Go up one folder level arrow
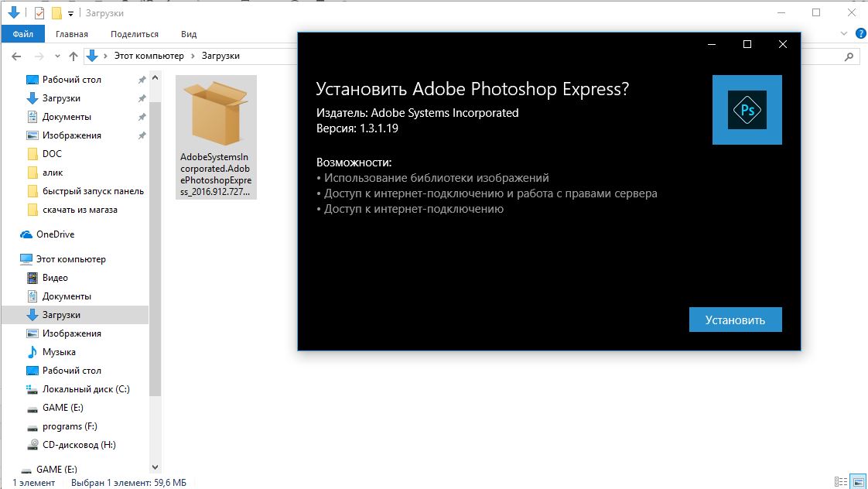Image resolution: width=868 pixels, height=489 pixels. [73, 56]
